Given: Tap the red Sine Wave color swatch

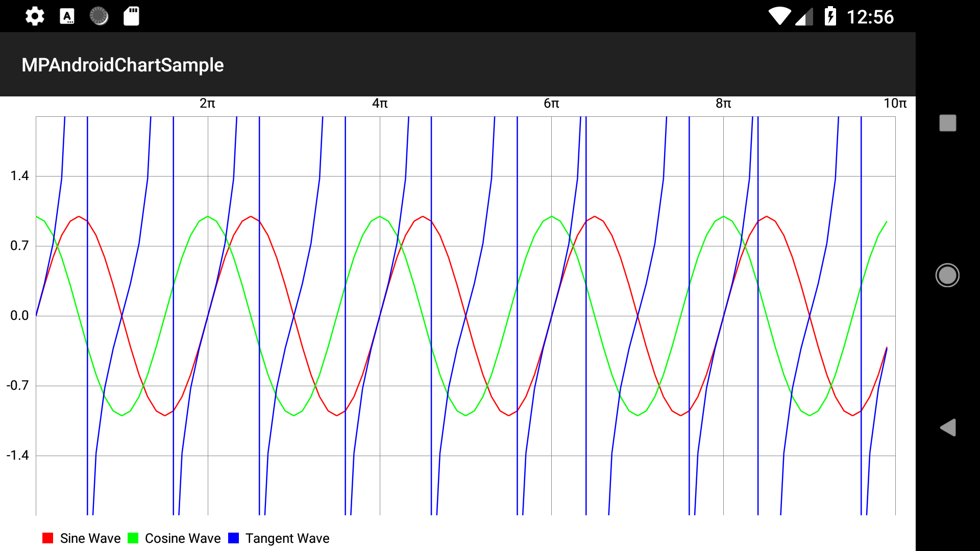Looking at the screenshot, I should coord(48,538).
